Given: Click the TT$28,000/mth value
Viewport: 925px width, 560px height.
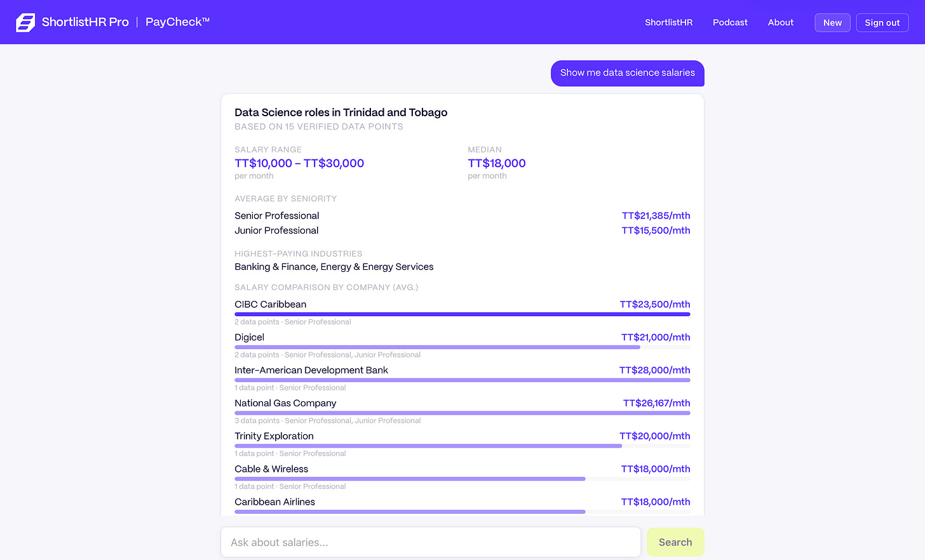Looking at the screenshot, I should (654, 370).
